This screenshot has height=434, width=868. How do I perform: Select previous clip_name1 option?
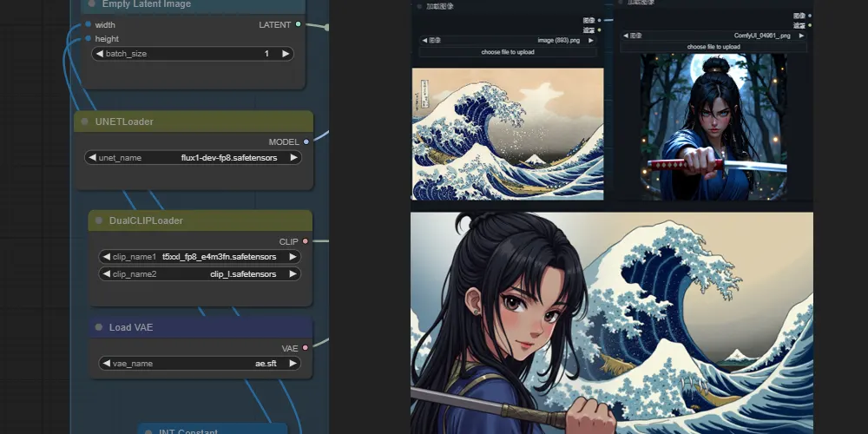pyautogui.click(x=106, y=257)
